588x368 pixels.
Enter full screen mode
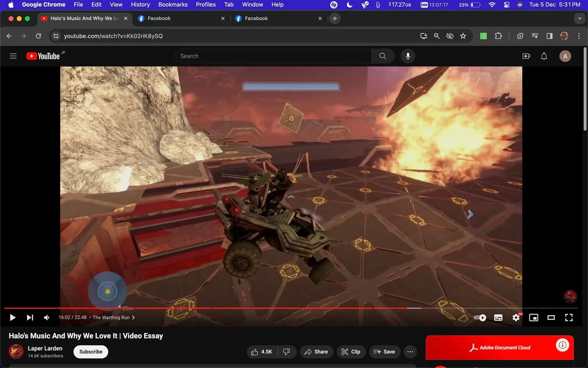569,317
